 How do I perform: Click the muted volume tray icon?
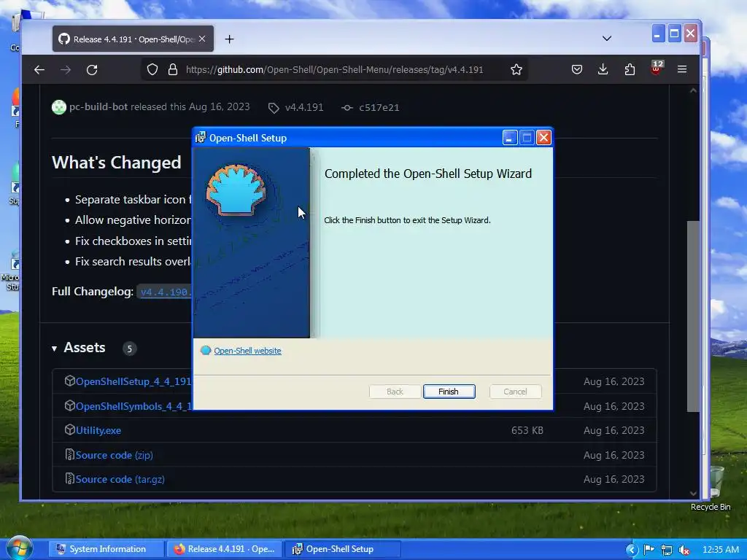click(684, 550)
